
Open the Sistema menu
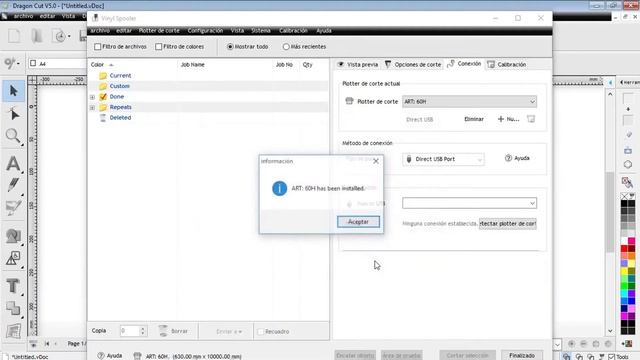coord(260,31)
